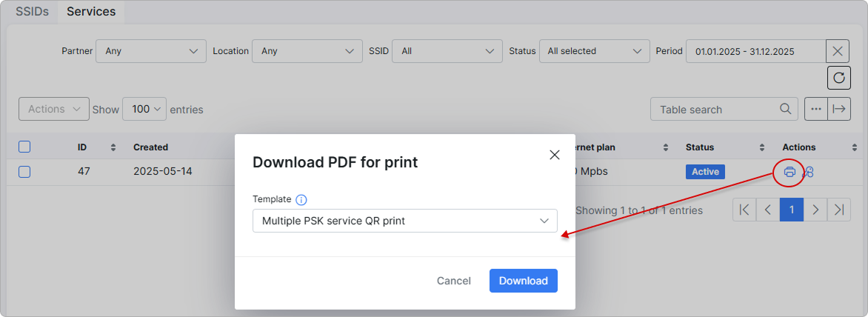The image size is (868, 317).
Task: Open the Location filter dropdown
Action: tap(307, 51)
